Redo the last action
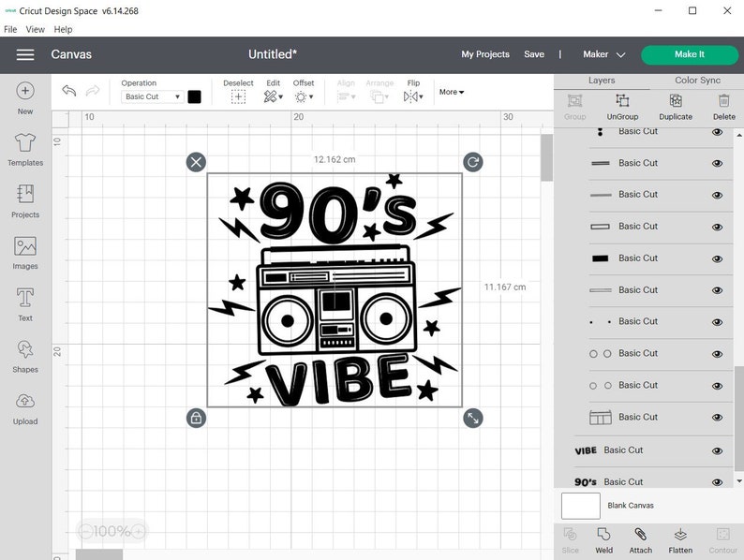 (93, 90)
